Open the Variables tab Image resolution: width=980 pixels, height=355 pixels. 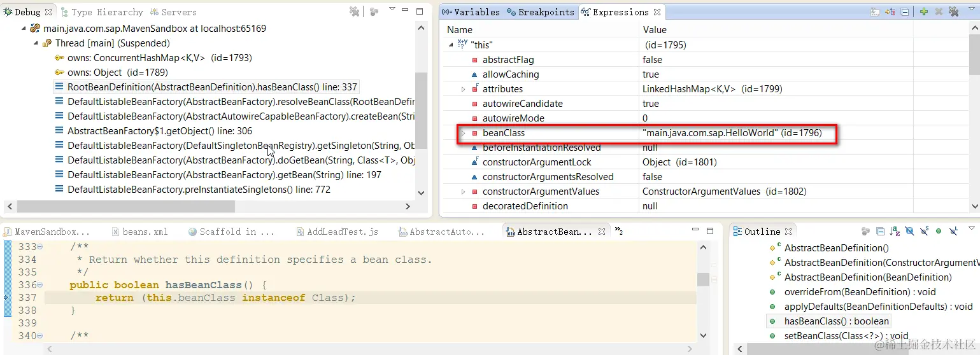tap(471, 12)
